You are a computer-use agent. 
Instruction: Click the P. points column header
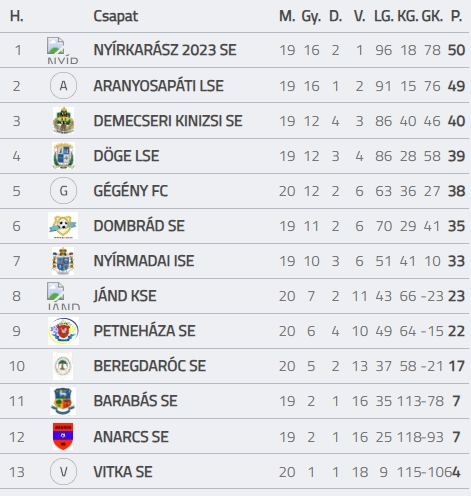456,16
